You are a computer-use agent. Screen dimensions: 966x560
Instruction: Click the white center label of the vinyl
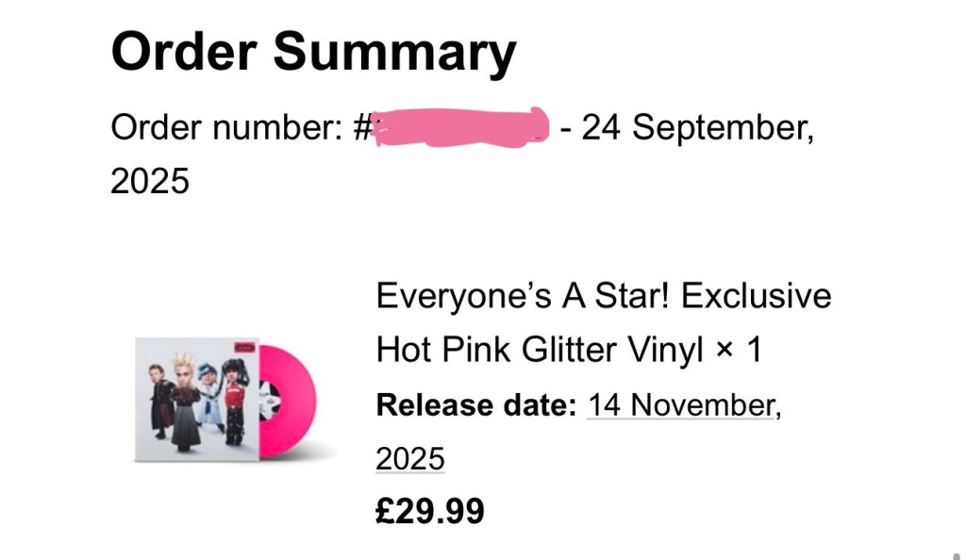(x=268, y=399)
